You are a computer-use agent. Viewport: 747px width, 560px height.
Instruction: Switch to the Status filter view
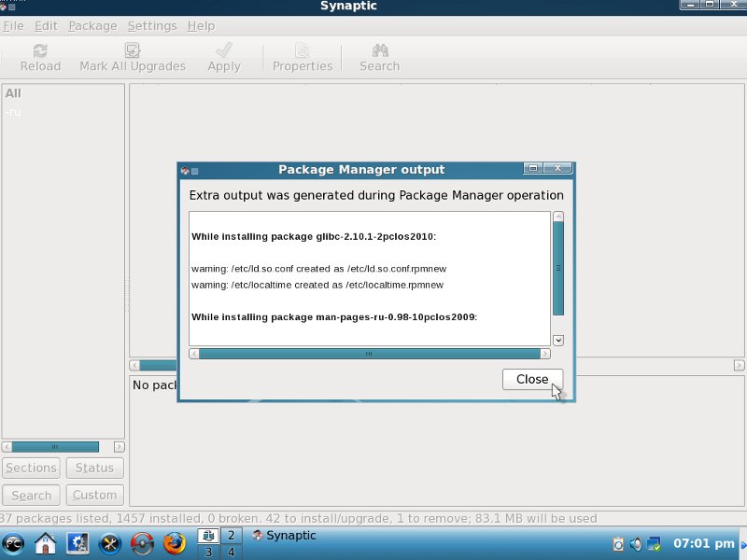click(x=94, y=469)
